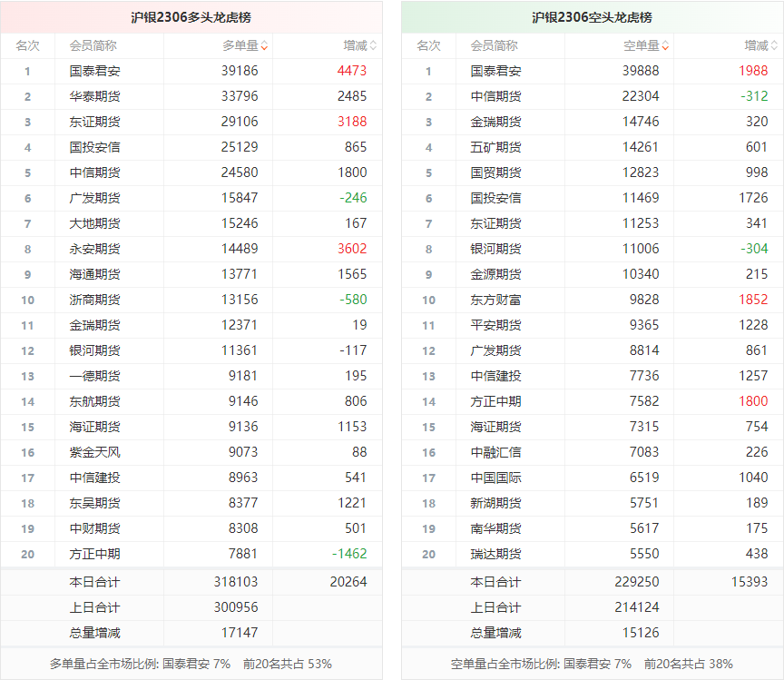Click short table 总量增减 value 15126
Image resolution: width=784 pixels, height=680 pixels.
[640, 633]
